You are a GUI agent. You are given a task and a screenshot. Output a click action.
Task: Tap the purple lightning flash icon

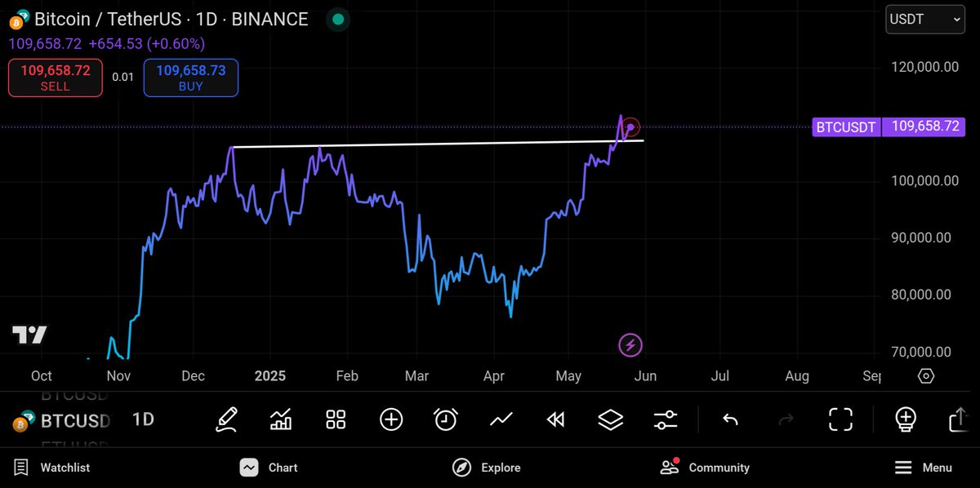630,345
